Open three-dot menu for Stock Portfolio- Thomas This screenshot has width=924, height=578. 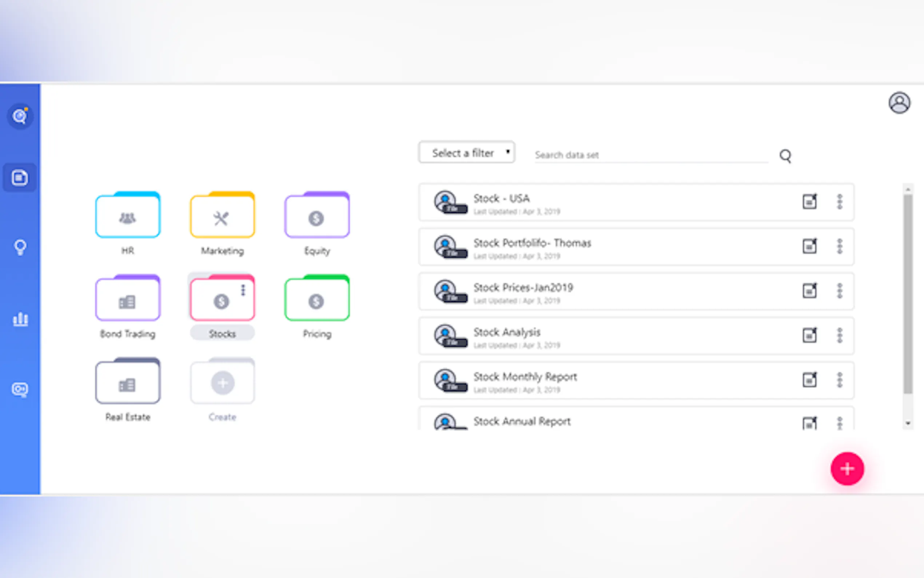pos(840,246)
